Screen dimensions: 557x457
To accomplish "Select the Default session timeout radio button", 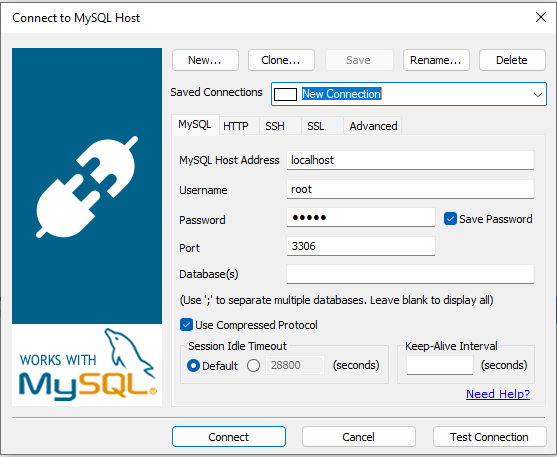I will 193,366.
